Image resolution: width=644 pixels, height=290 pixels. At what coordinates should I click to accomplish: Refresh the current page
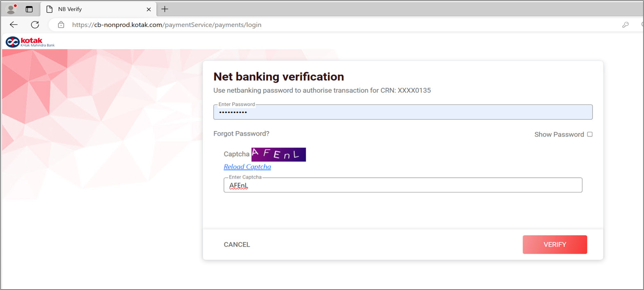(x=35, y=25)
